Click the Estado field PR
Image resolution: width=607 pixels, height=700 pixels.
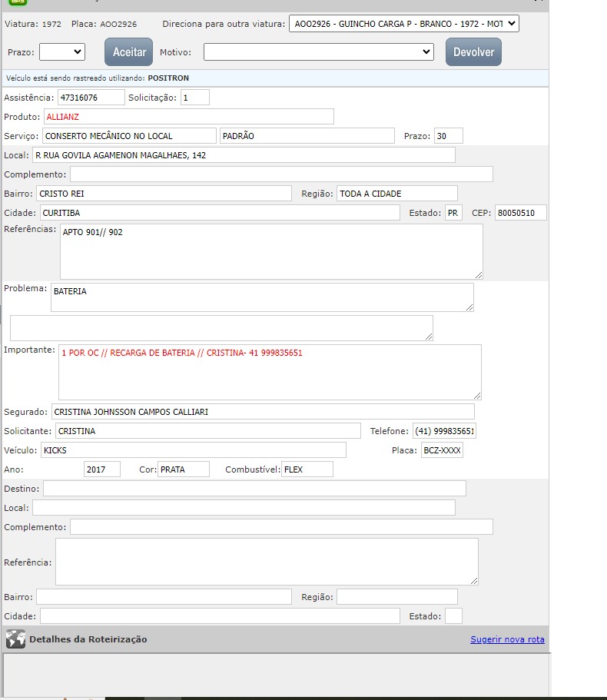453,213
